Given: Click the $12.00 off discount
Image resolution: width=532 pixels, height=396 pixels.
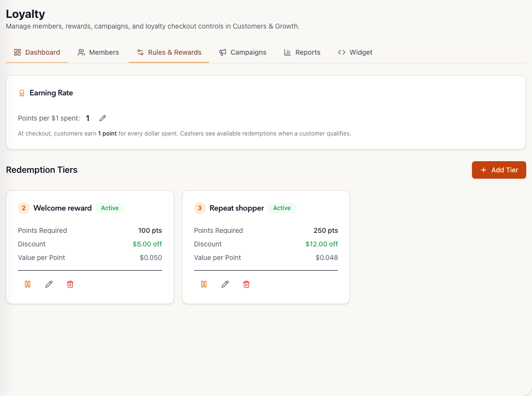Looking at the screenshot, I should click(x=321, y=244).
